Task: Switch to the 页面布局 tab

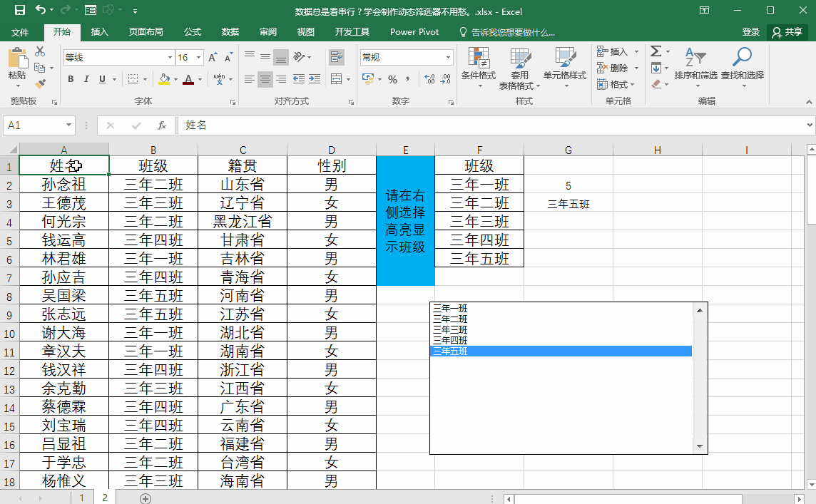Action: coord(146,32)
